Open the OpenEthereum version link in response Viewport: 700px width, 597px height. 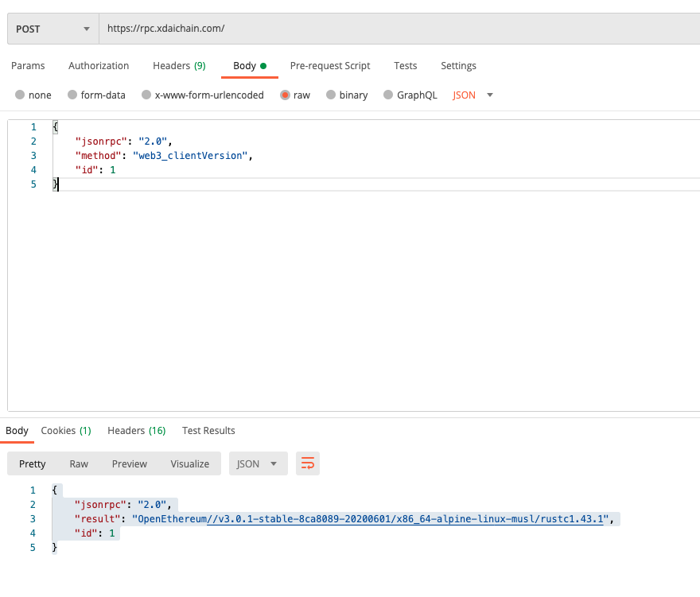(406, 519)
